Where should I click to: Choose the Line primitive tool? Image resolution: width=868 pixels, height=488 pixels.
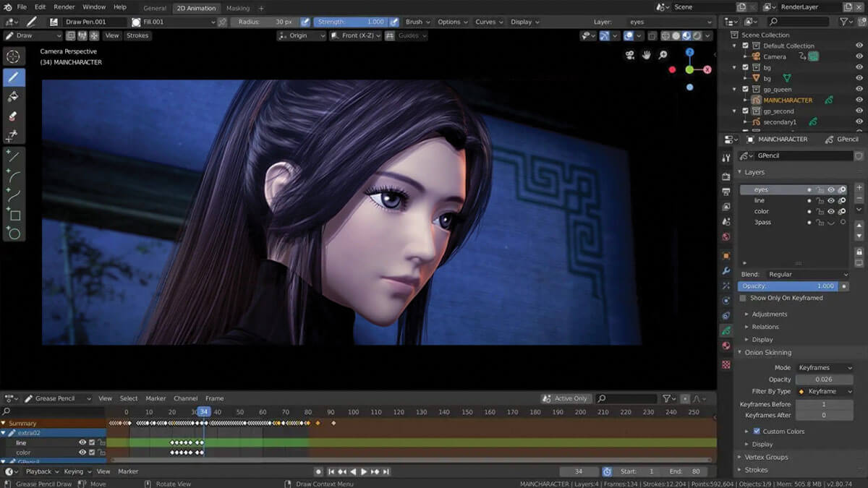tap(14, 155)
